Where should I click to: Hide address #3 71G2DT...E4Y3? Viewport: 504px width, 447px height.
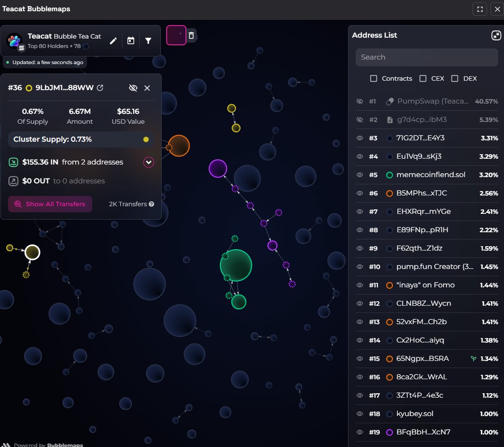[360, 138]
